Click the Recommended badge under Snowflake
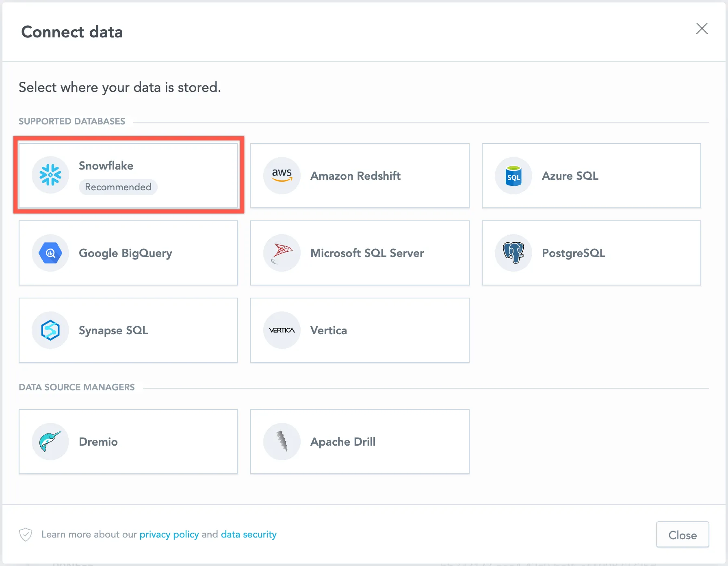Screen dimensions: 728x566 tap(118, 187)
